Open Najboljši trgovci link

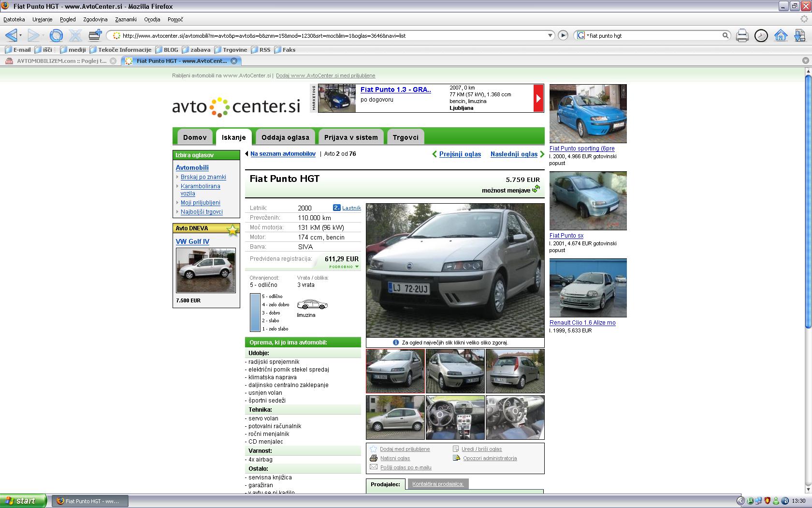(x=202, y=212)
